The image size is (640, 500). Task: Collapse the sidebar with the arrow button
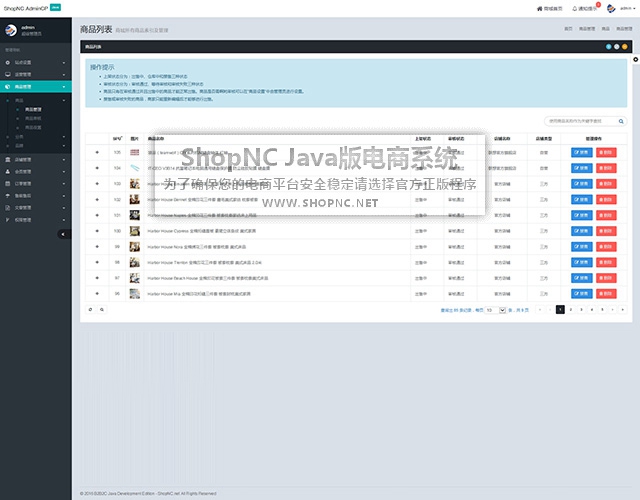tap(63, 234)
